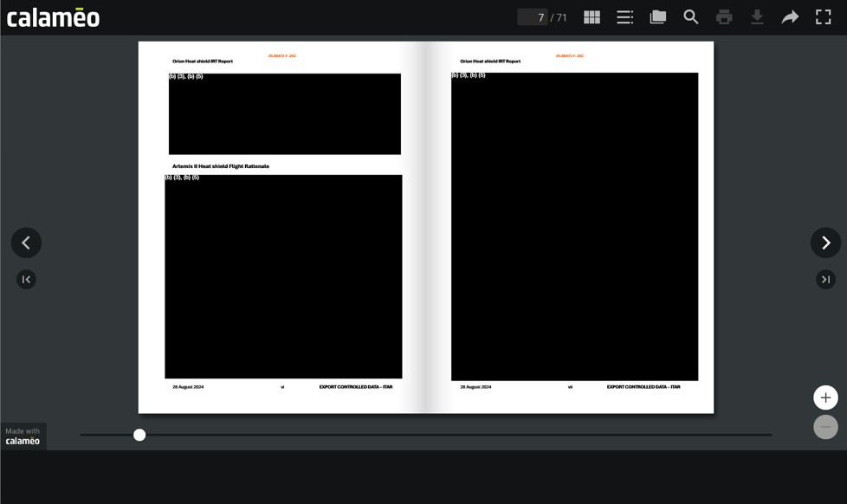Go to the previous page
The width and height of the screenshot is (847, 504).
tap(26, 242)
